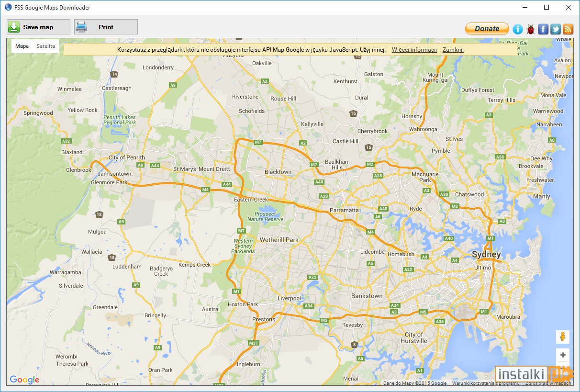Screen dimensions: 580x392
Task: Click the Prospect Nature Reserve label
Action: tap(266, 216)
